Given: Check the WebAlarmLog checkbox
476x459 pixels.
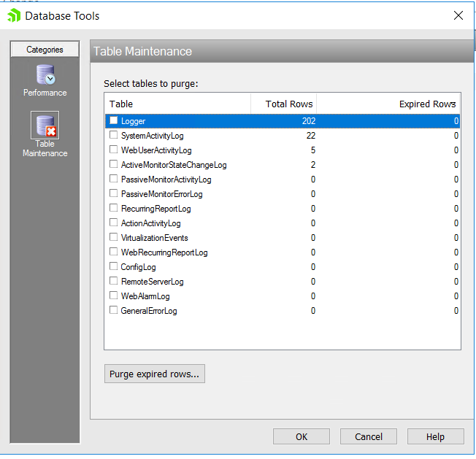Looking at the screenshot, I should [114, 296].
